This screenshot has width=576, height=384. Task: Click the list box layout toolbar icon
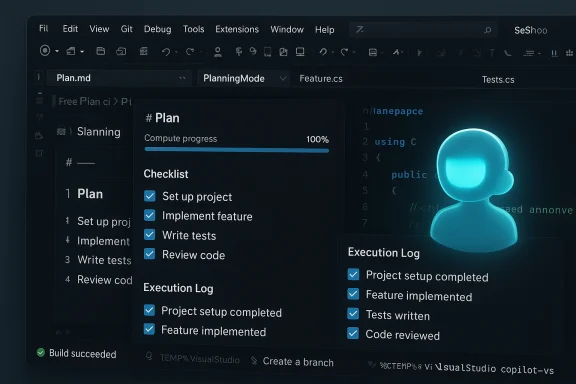(x=373, y=53)
